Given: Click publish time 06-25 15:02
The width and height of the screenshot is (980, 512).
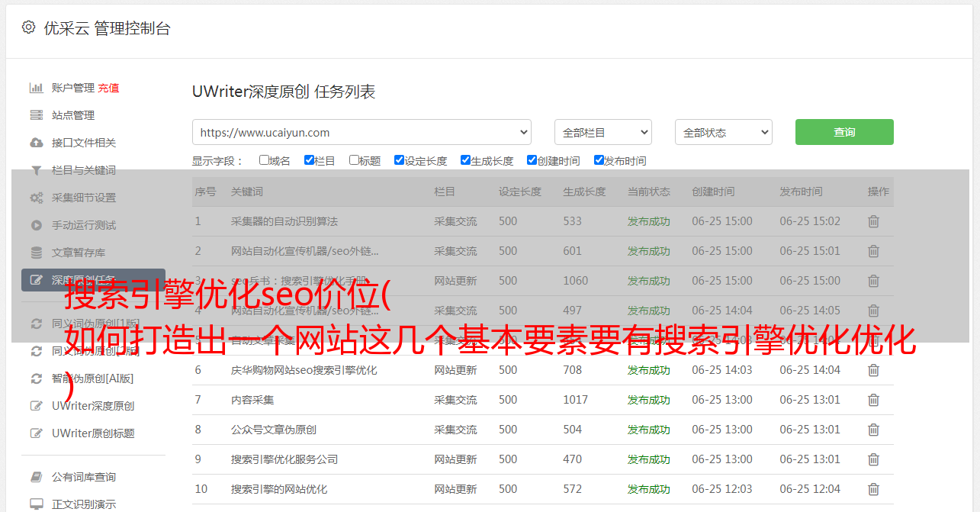Looking at the screenshot, I should (x=810, y=221).
